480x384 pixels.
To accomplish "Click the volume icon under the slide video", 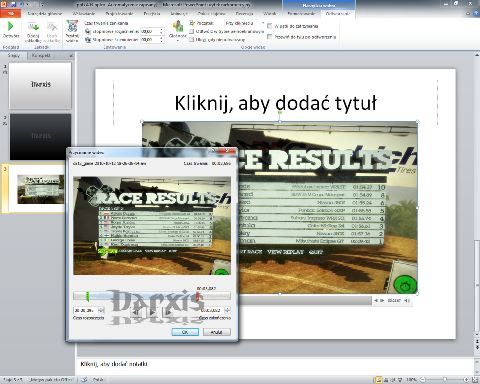I will [407, 301].
